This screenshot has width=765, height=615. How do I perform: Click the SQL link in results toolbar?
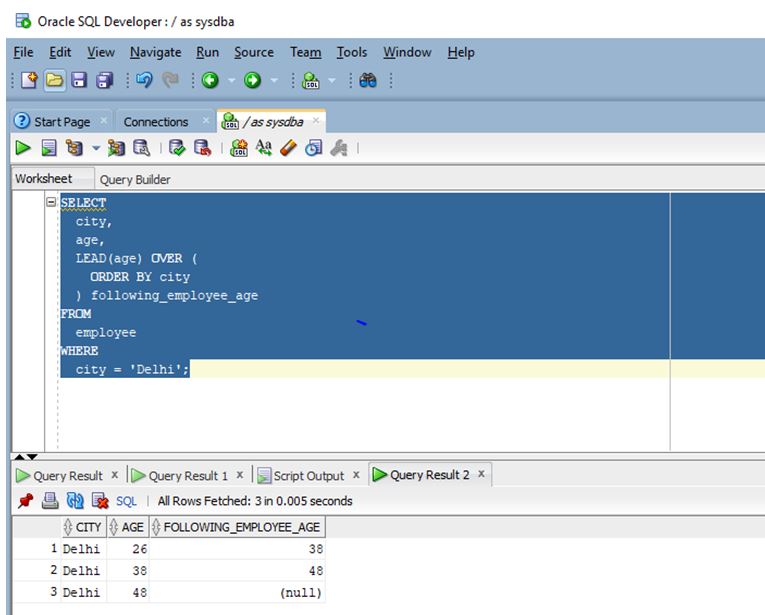126,501
